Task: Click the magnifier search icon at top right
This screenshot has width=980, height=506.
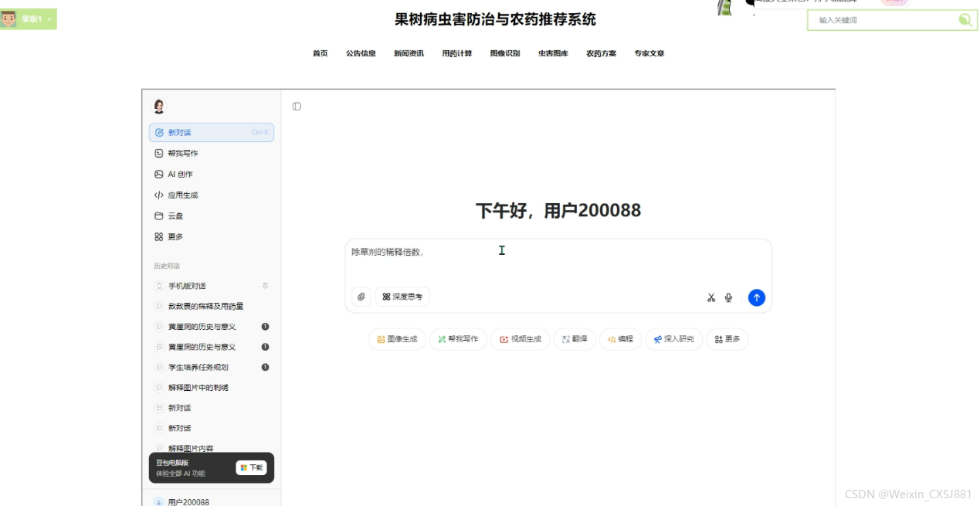Action: [965, 20]
